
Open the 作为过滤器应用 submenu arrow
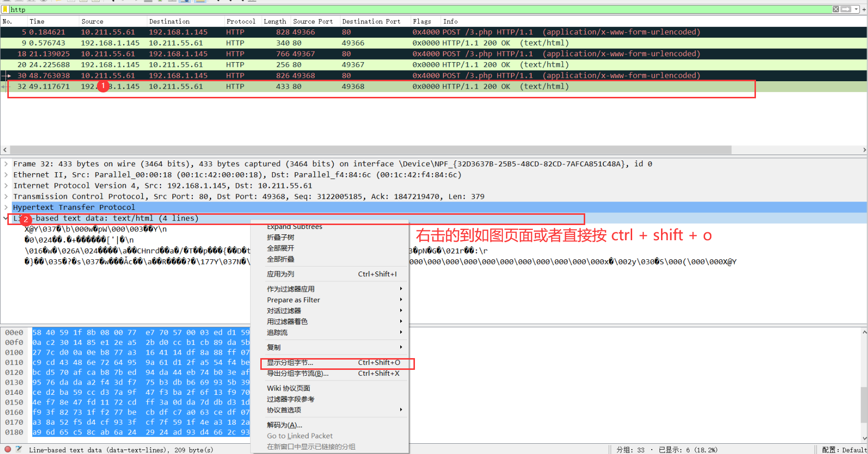[401, 289]
